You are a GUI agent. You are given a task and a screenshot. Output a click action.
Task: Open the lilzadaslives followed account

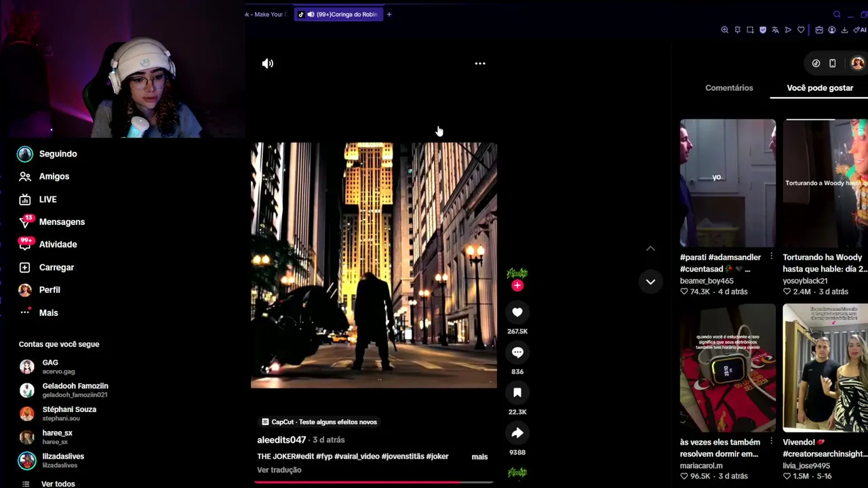(52, 460)
